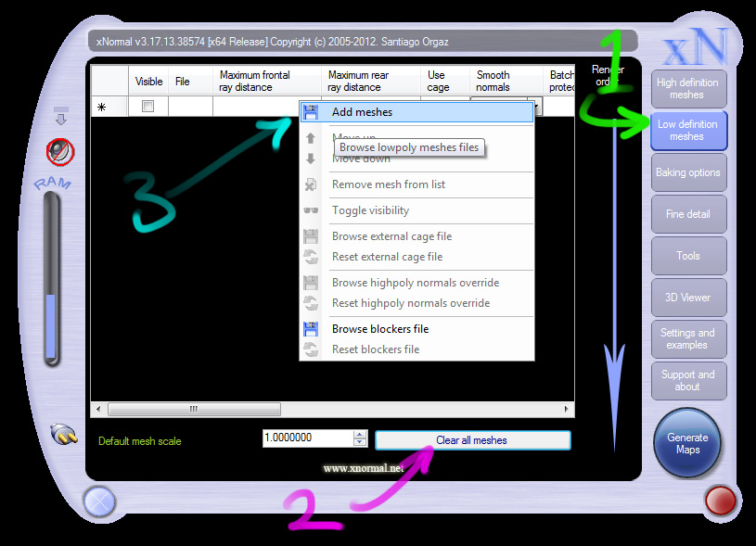Decrease mesh scale with spinner down arrow
This screenshot has width=756, height=546.
coord(360,442)
